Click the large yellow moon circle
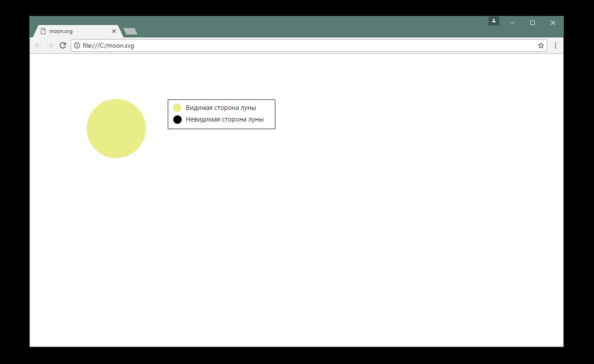Image resolution: width=594 pixels, height=364 pixels. pyautogui.click(x=116, y=129)
